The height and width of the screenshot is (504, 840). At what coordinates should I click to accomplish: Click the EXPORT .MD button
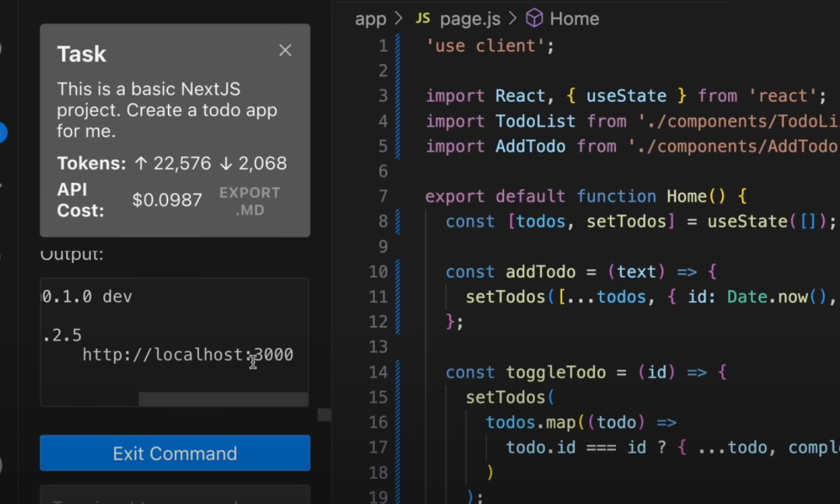(x=249, y=201)
